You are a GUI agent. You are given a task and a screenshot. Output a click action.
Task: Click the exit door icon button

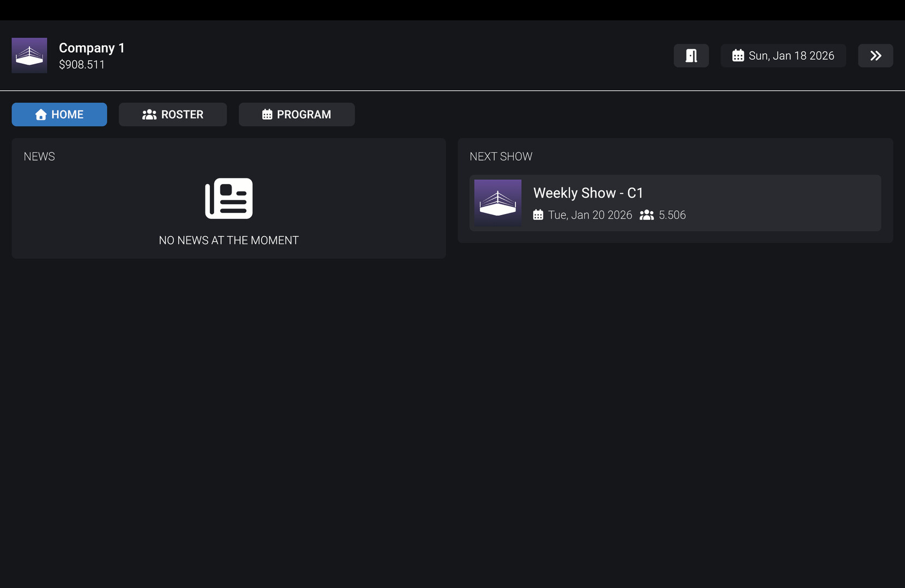point(691,56)
